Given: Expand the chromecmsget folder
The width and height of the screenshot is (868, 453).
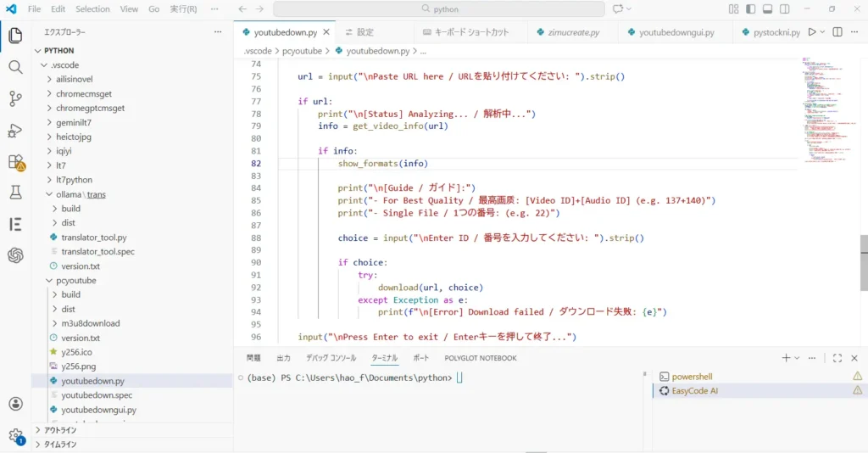Looking at the screenshot, I should click(132, 93).
